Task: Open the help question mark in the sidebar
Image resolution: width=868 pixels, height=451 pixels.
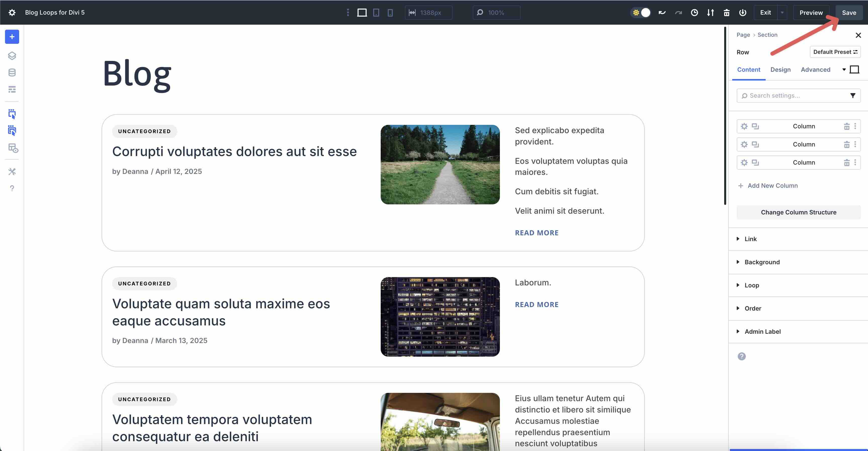Action: 12,188
